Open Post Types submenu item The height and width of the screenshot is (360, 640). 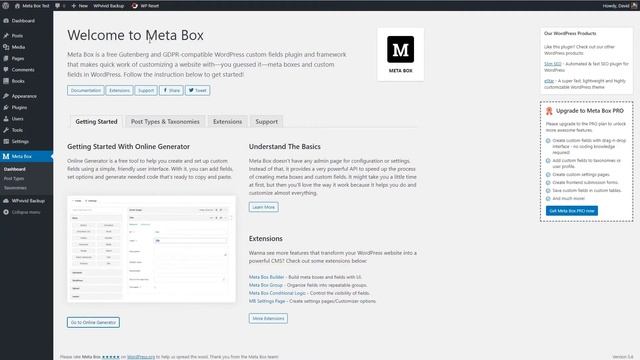pyautogui.click(x=14, y=178)
